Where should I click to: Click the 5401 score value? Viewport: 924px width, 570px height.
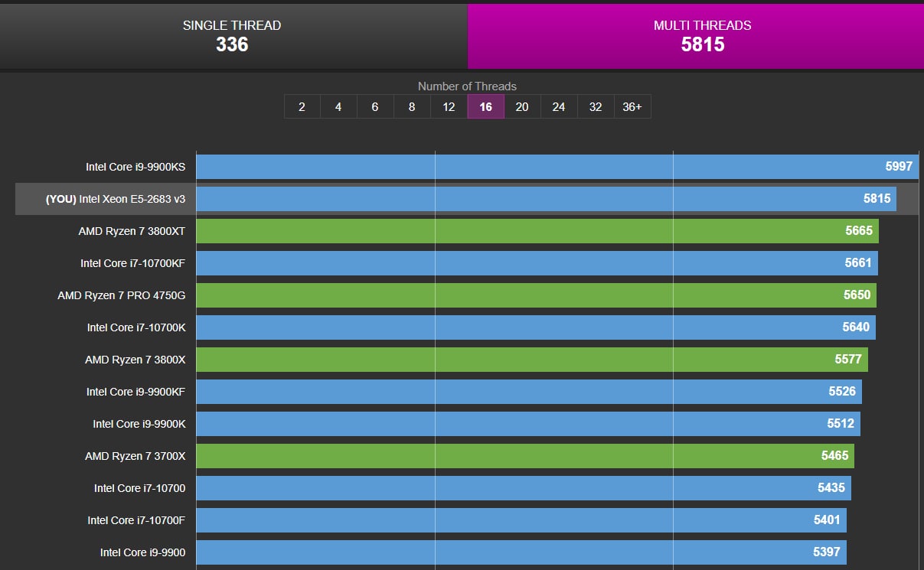click(827, 520)
